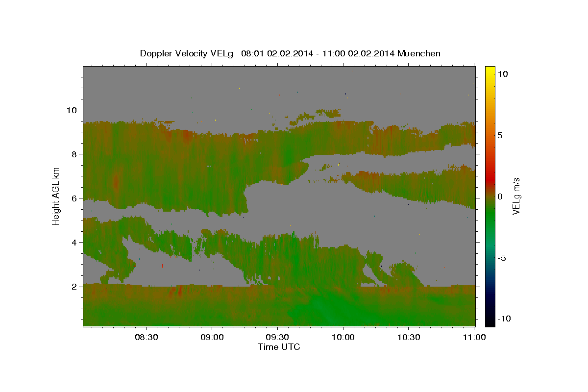Screen dimensions: 588x392
Task: Click the colorbar label '5'
Action: (500, 135)
